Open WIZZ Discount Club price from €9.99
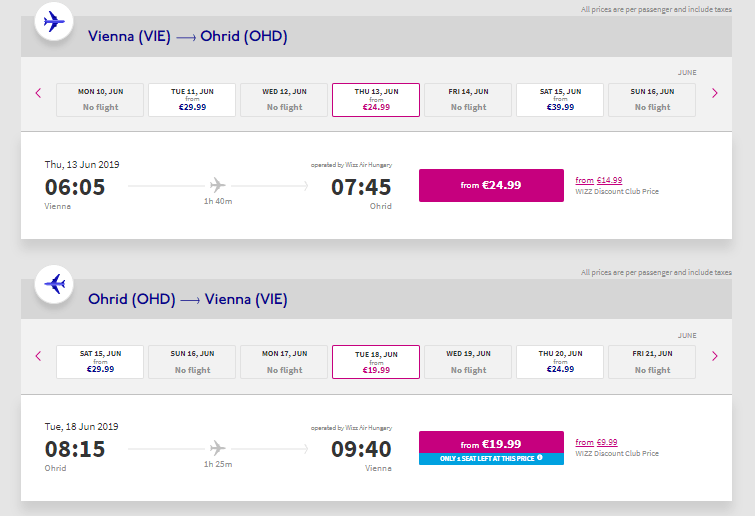The image size is (755, 516). point(596,442)
